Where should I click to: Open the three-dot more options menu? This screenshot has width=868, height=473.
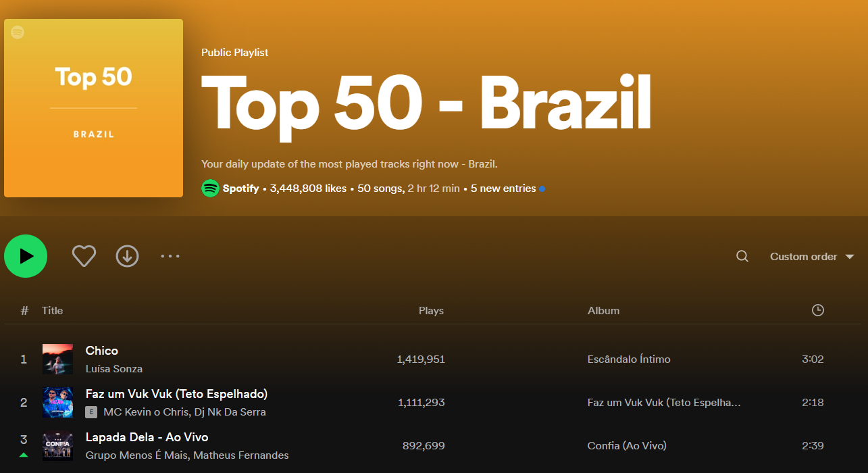pos(170,256)
